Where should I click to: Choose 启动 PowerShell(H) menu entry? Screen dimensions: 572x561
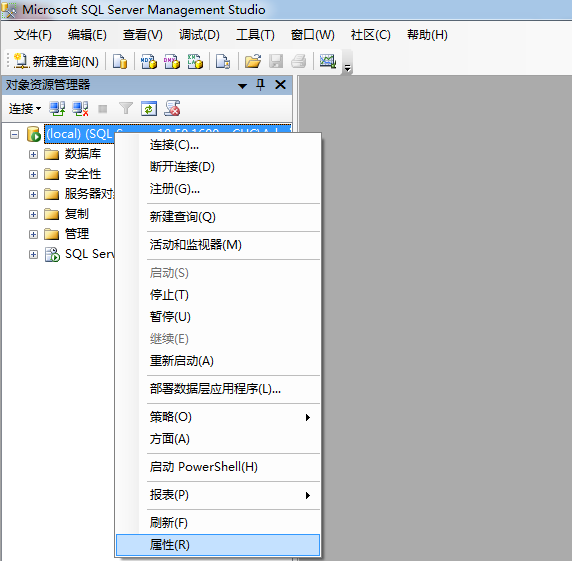click(218, 467)
